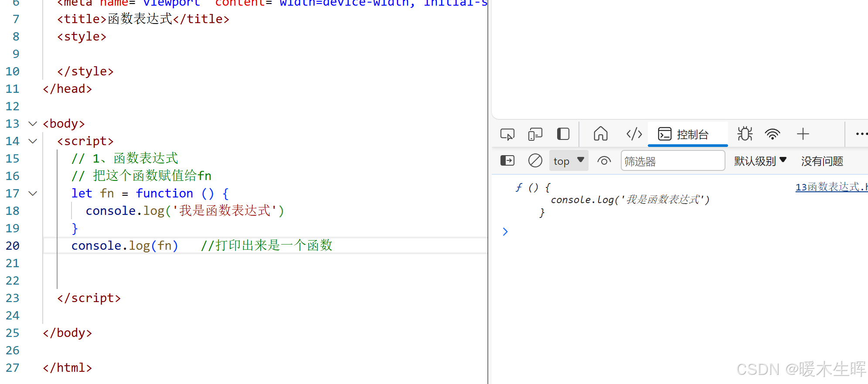Toggle the DevTools dock side panel icon
The width and height of the screenshot is (868, 384).
(563, 134)
